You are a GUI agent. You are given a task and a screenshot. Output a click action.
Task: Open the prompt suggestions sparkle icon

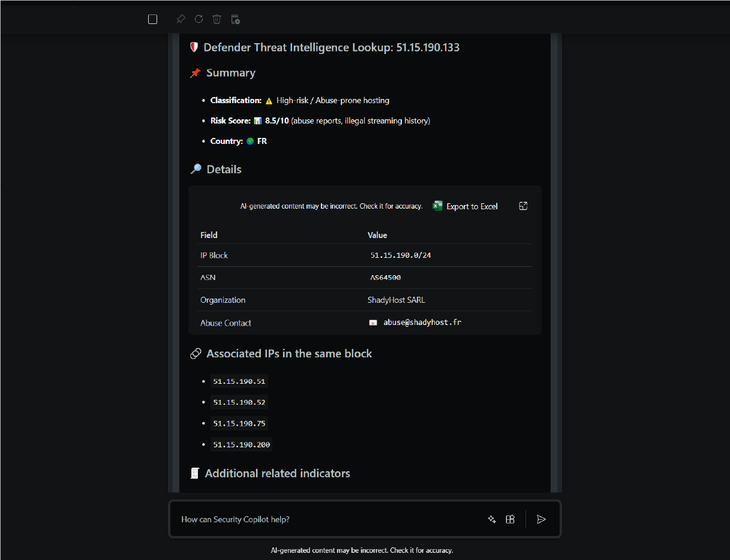click(492, 519)
